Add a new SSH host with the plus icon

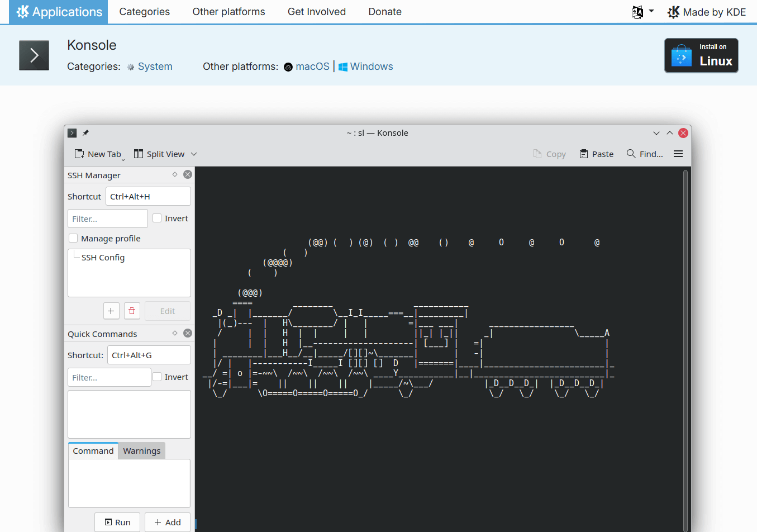pyautogui.click(x=111, y=311)
